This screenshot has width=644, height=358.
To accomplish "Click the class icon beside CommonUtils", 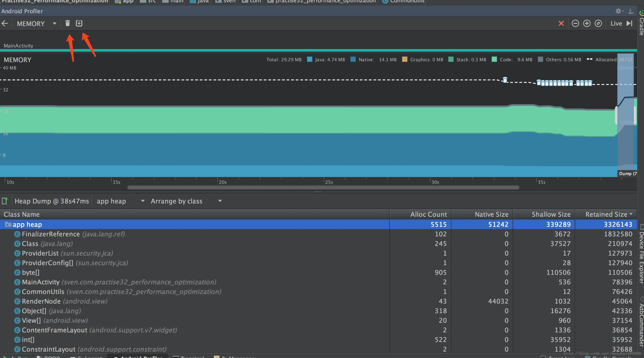I will click(x=17, y=291).
